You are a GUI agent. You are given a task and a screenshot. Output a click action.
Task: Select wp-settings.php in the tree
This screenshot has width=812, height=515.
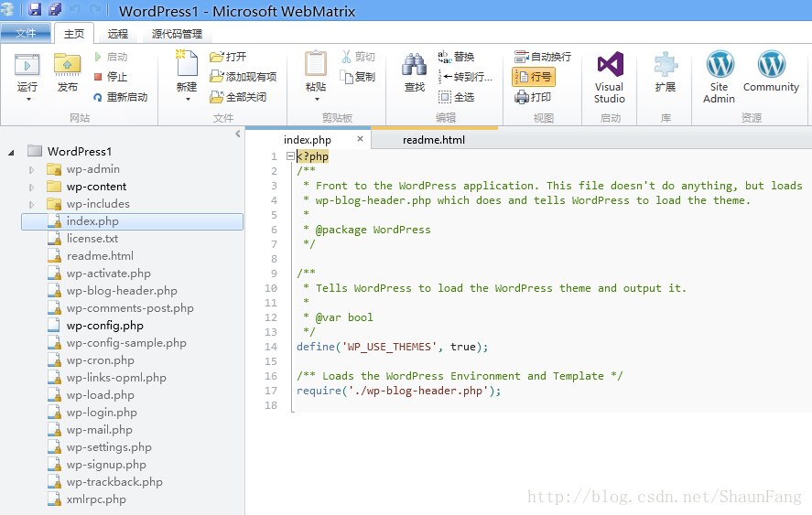[109, 447]
